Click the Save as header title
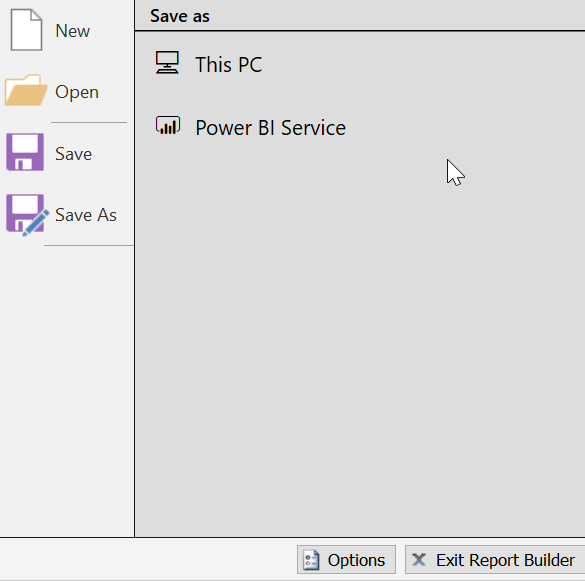 click(x=180, y=16)
